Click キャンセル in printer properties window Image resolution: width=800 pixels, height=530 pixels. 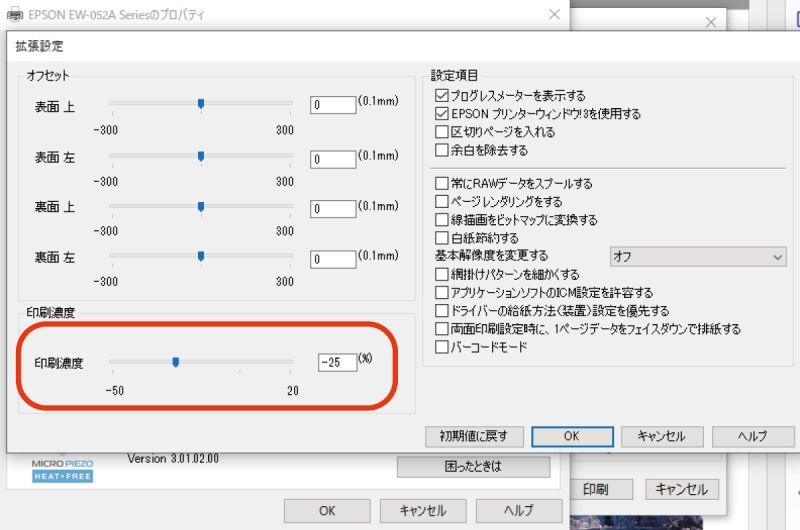point(423,511)
